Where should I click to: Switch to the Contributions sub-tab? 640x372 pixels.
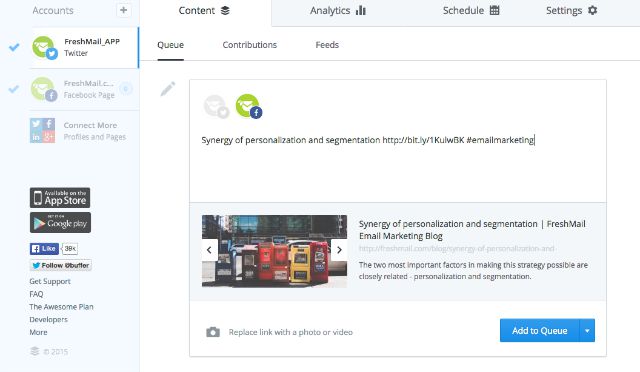point(249,45)
